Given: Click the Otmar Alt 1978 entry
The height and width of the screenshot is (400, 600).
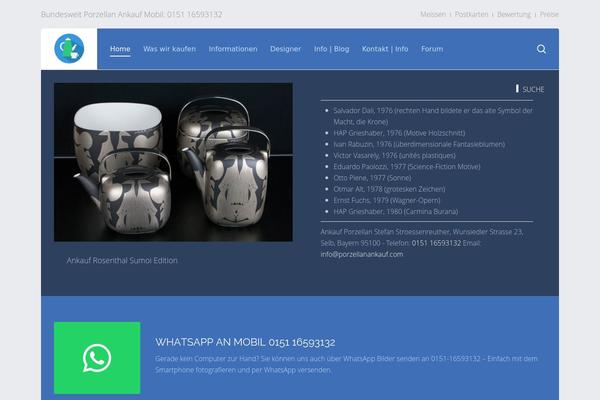Looking at the screenshot, I should [389, 189].
